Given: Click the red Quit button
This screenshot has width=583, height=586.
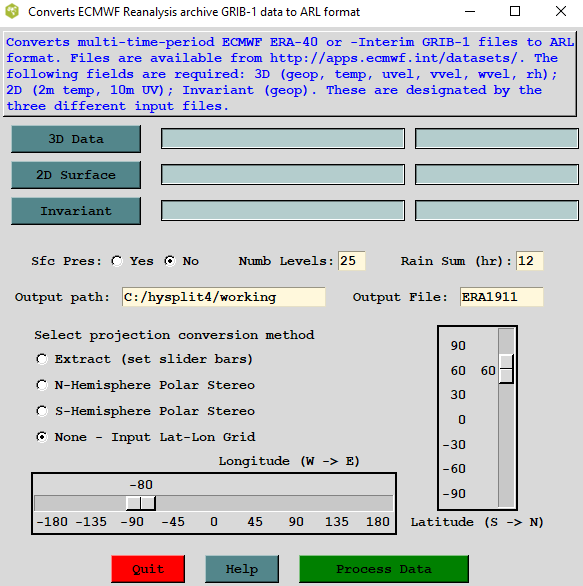Looking at the screenshot, I should [x=148, y=569].
